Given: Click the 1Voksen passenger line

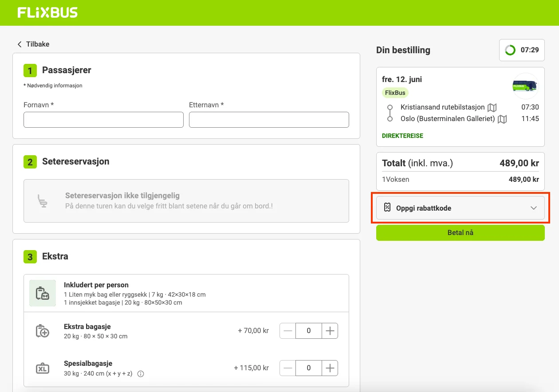Looking at the screenshot, I should [461, 180].
